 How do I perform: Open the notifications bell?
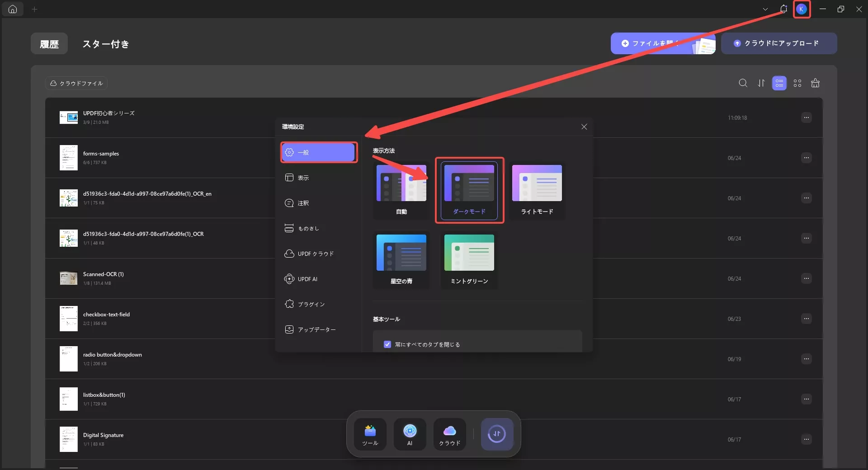tap(783, 9)
